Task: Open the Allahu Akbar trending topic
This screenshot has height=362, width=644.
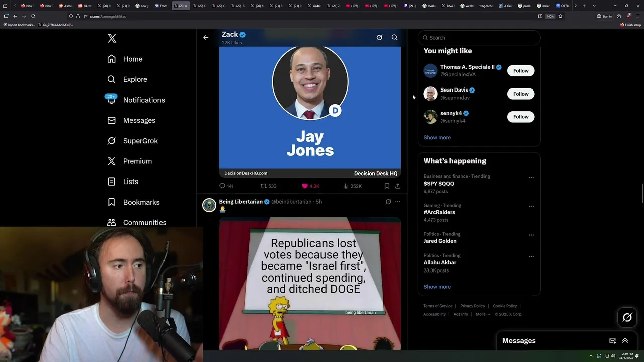Action: 440,262
